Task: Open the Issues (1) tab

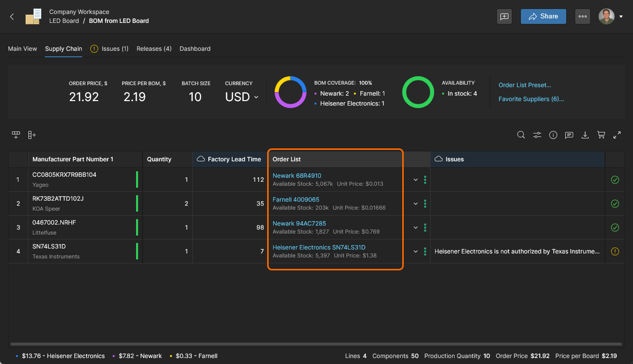Action: [115, 49]
